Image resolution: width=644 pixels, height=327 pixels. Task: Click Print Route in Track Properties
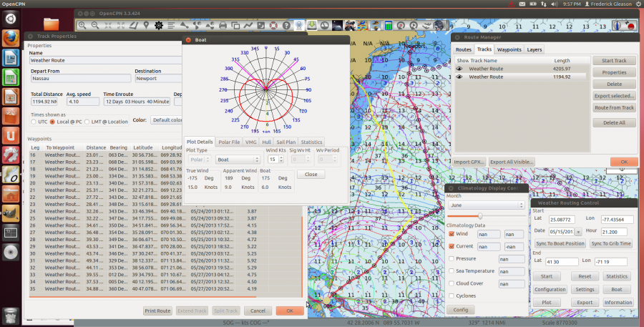pos(157,311)
